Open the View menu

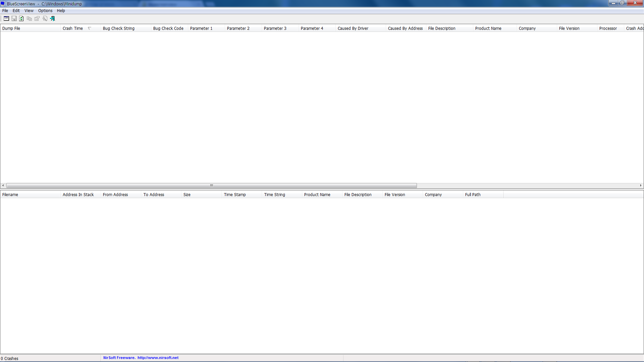pyautogui.click(x=29, y=11)
